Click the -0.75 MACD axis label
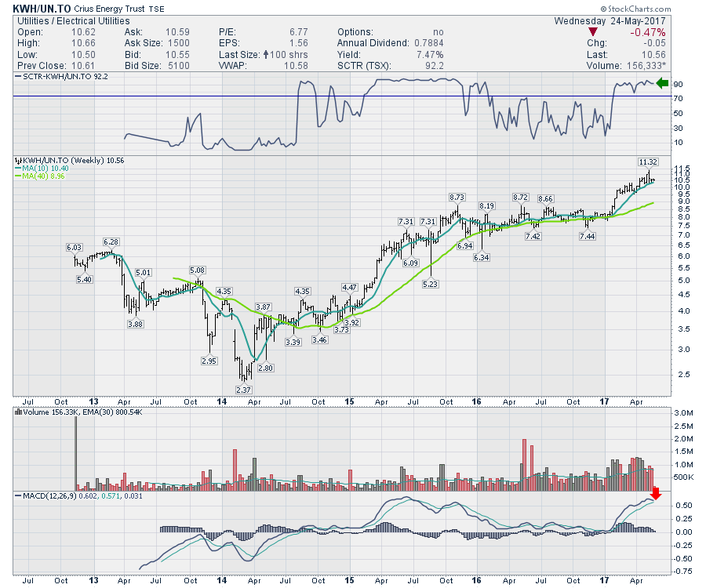This screenshot has width=706, height=588. point(683,572)
